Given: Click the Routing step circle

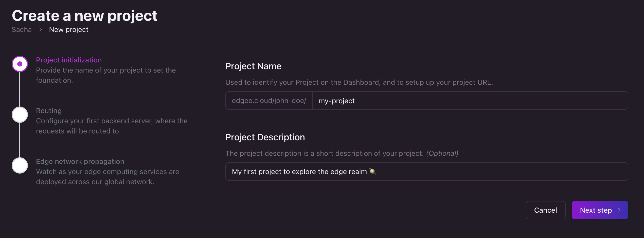Looking at the screenshot, I should tap(20, 114).
